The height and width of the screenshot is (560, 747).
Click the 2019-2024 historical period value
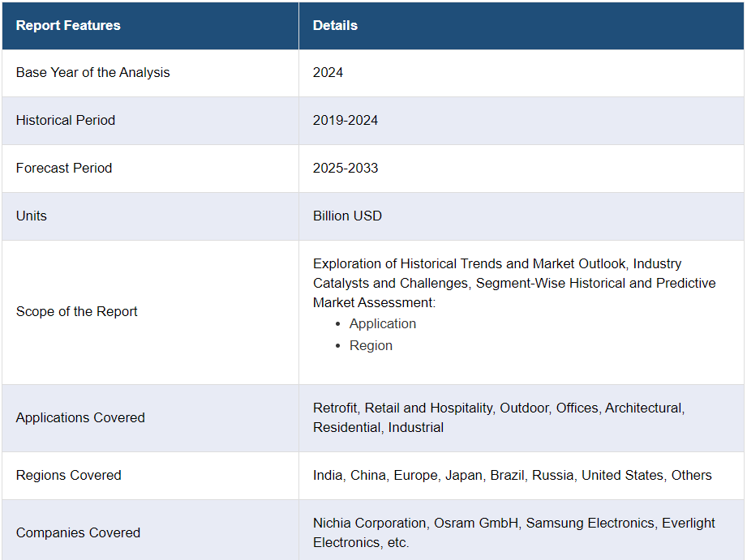tap(346, 120)
